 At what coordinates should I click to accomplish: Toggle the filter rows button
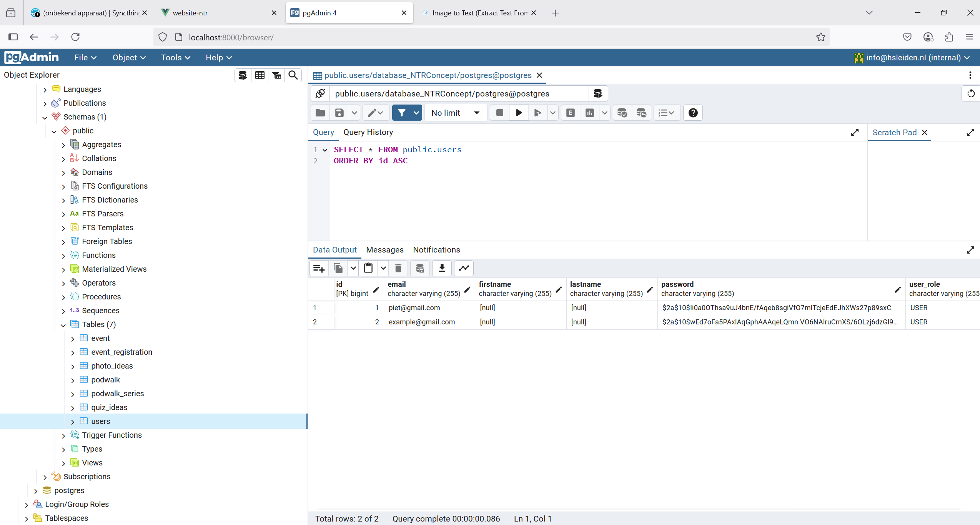[x=402, y=113]
